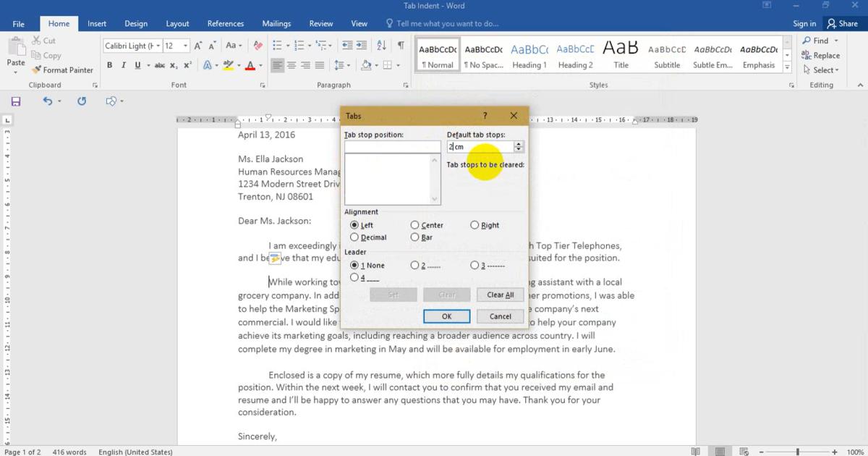Switch to the Design tab
868x456 pixels.
pyautogui.click(x=136, y=24)
